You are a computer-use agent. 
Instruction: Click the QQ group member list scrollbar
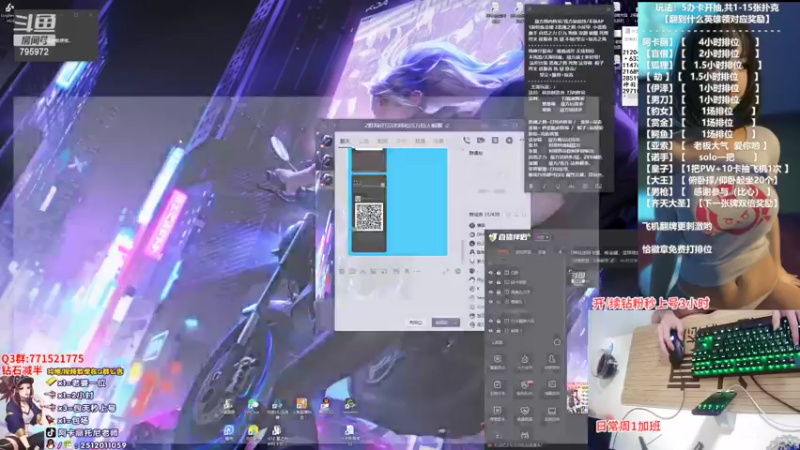(x=463, y=250)
